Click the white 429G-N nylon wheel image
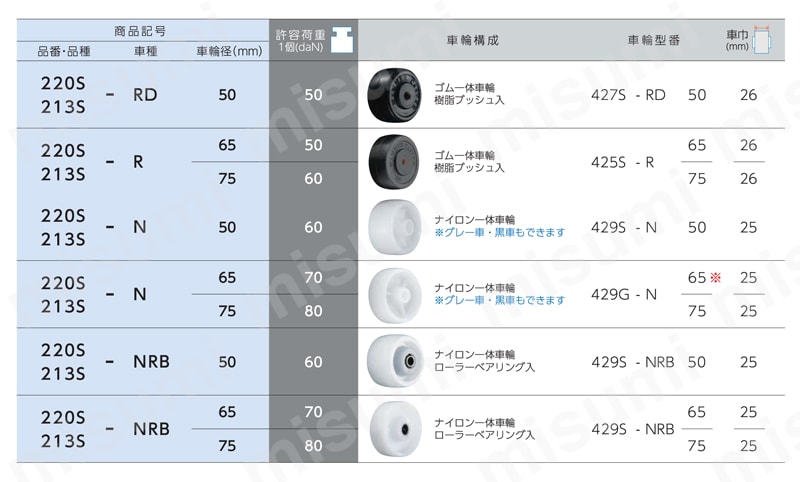This screenshot has height=482, width=800. pyautogui.click(x=394, y=295)
